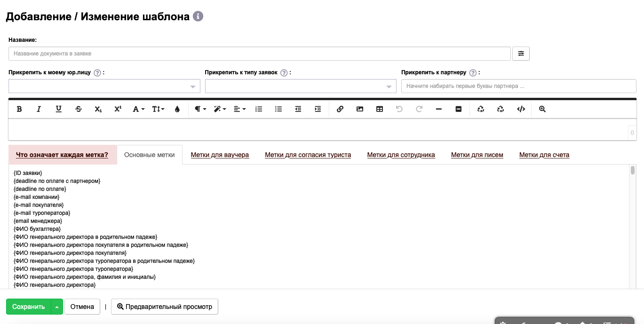Click '{ФИО генерального директора, фамилия и инициалы}' tag
Screen dimensions: 644x324
(x=85, y=277)
